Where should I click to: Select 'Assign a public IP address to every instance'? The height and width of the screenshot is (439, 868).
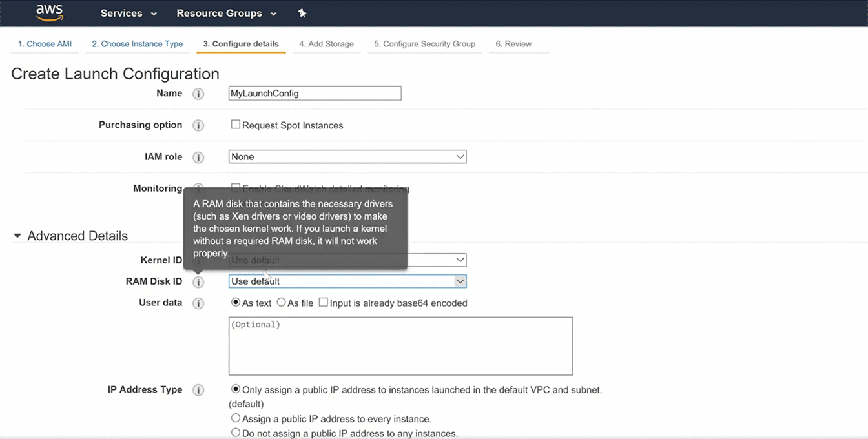(236, 418)
